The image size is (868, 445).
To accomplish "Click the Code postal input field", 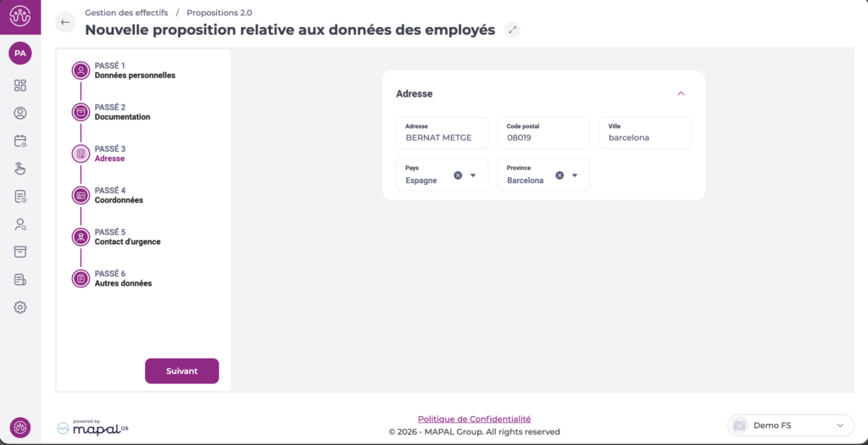I will 542,137.
